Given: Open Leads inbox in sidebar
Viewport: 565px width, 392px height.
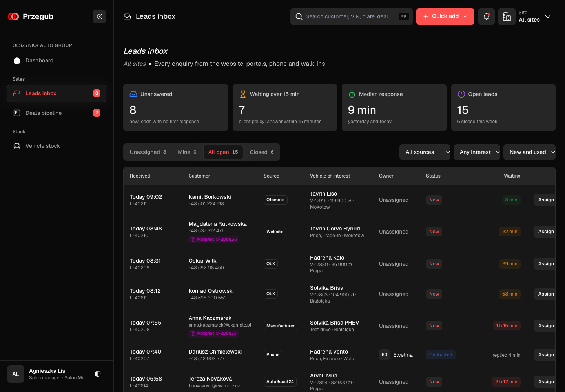Looking at the screenshot, I should click(56, 93).
